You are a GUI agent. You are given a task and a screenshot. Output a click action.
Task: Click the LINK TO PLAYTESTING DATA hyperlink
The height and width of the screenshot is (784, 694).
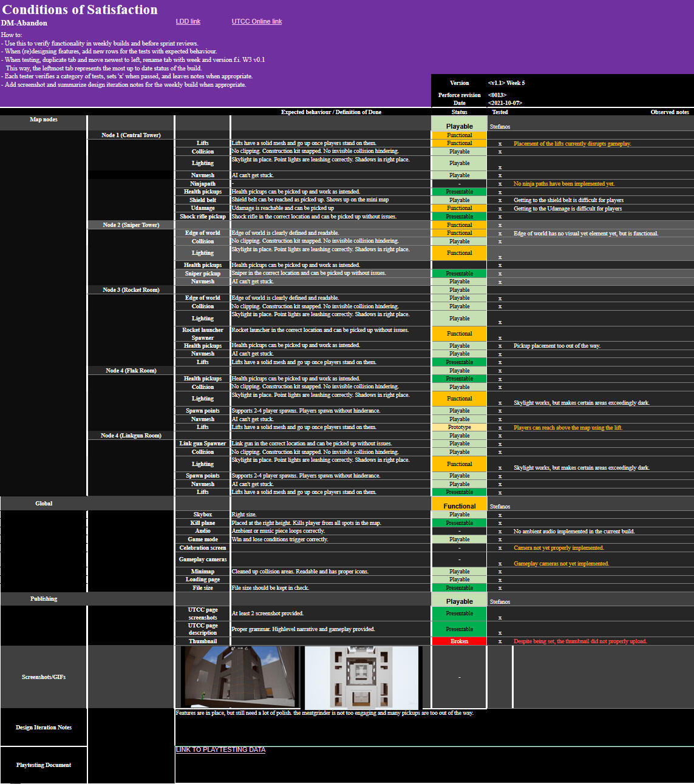[220, 749]
